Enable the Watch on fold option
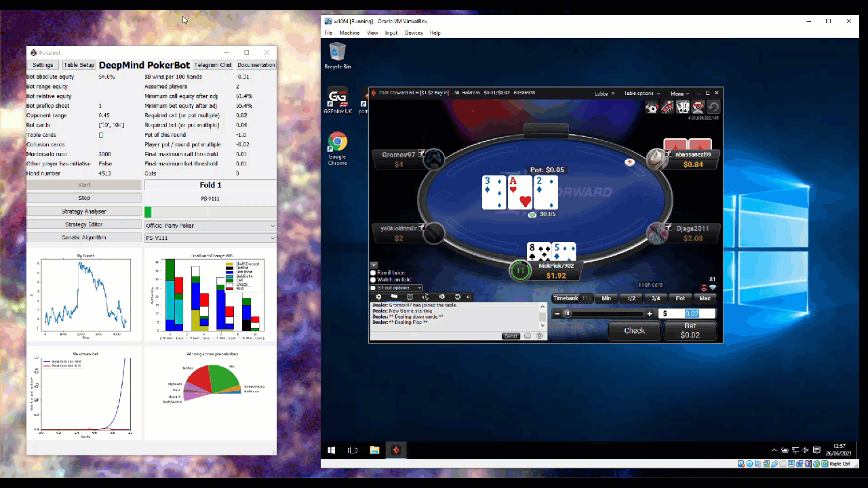 [373, 279]
